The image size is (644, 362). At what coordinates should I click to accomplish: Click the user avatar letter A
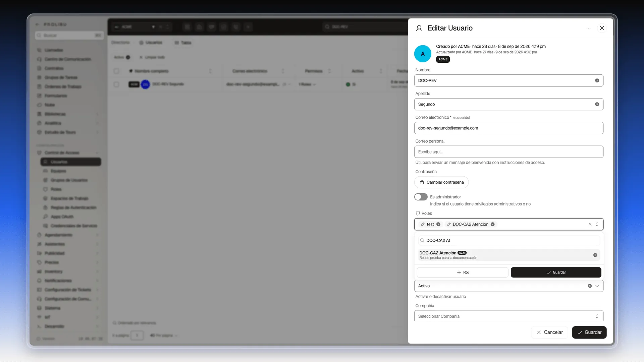[x=423, y=54]
